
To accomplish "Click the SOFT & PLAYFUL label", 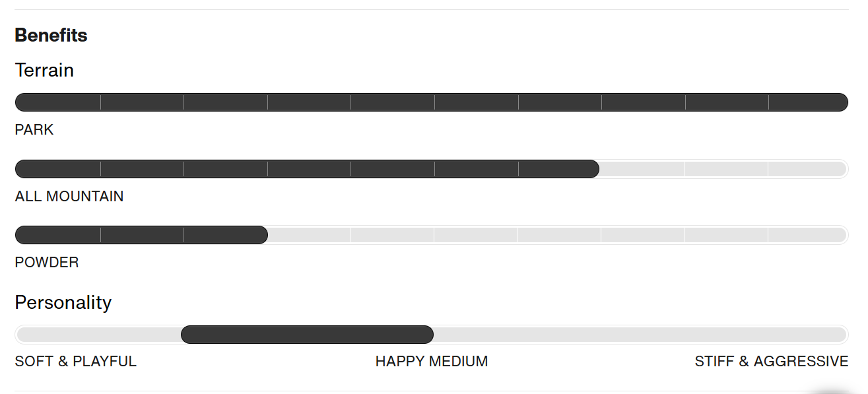I will click(76, 362).
